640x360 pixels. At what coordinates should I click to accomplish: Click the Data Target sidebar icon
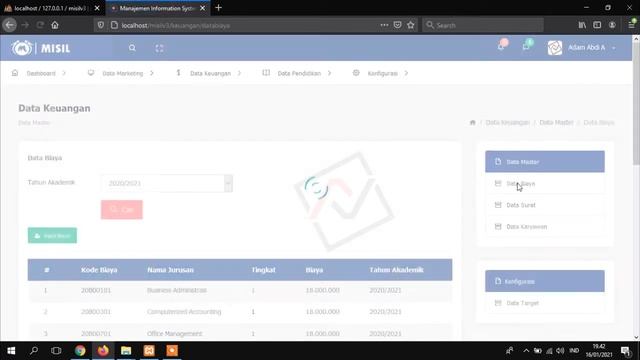498,303
